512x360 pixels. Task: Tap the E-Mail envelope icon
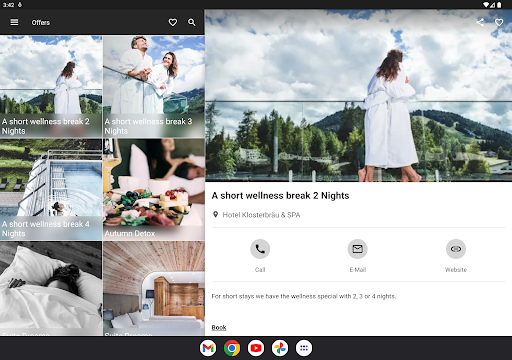pyautogui.click(x=358, y=249)
